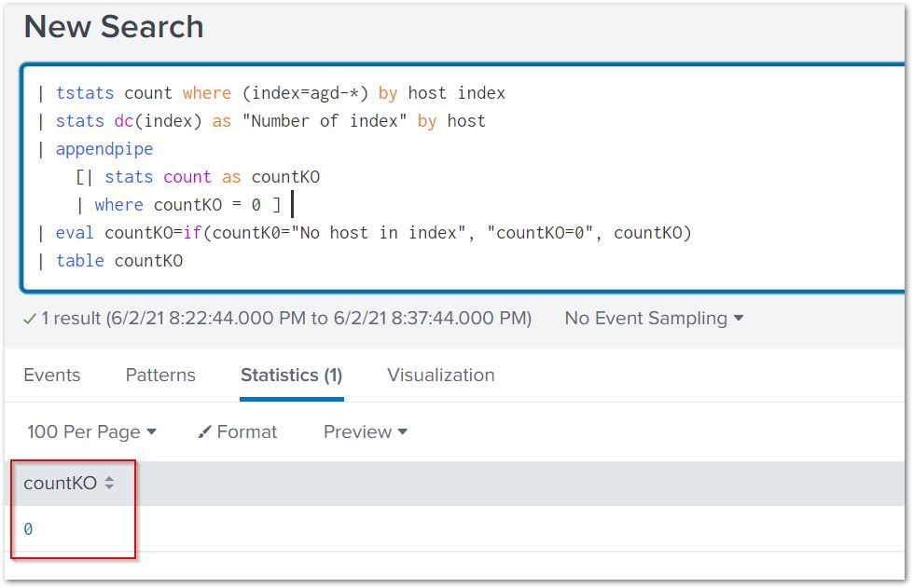Click the 0 value in countKO column
Image resolution: width=913 pixels, height=588 pixels.
(x=28, y=529)
